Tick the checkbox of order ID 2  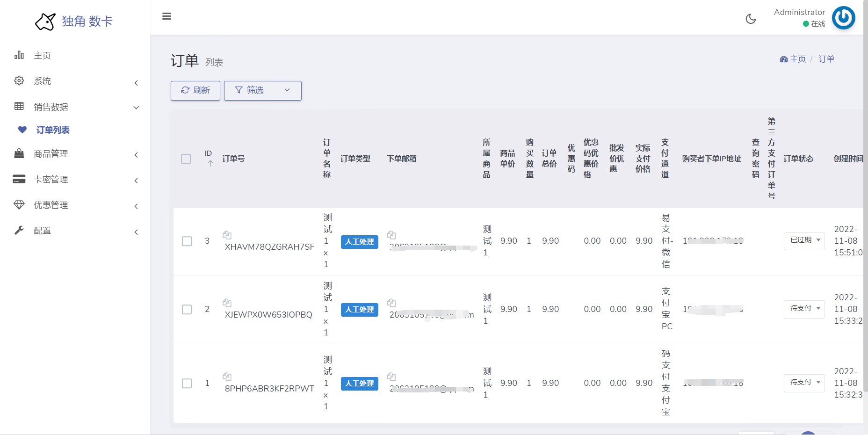(x=187, y=309)
